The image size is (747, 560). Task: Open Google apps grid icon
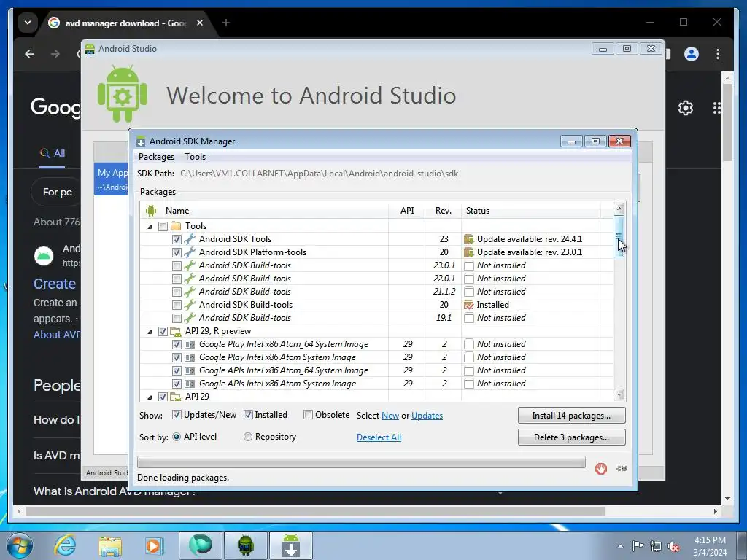(x=717, y=108)
